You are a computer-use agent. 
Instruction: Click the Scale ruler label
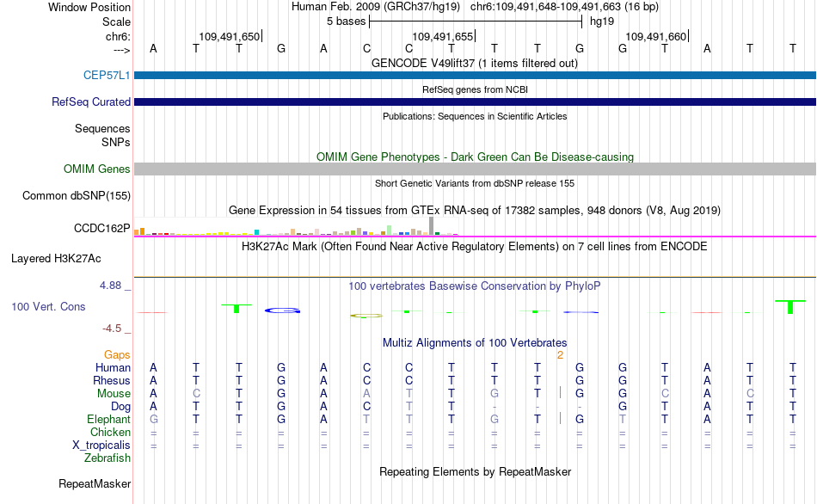[116, 22]
